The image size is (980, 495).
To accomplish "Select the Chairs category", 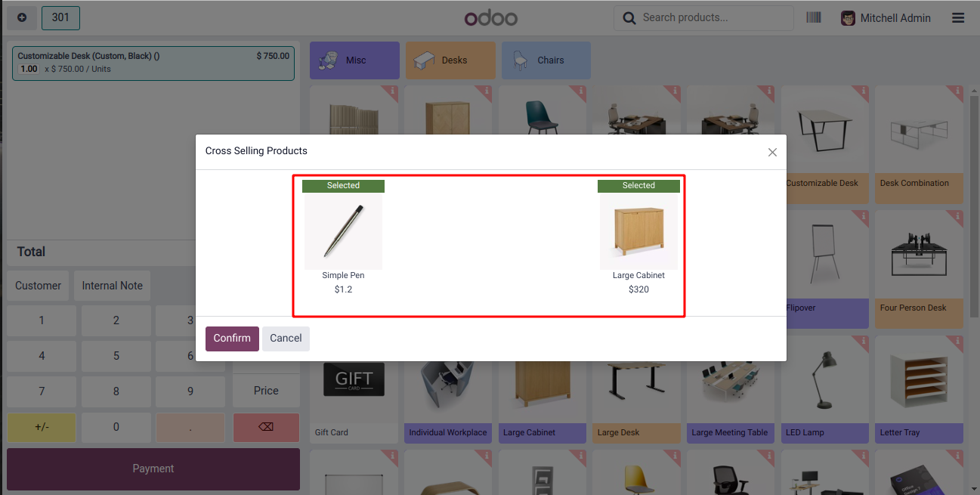I will (x=546, y=60).
